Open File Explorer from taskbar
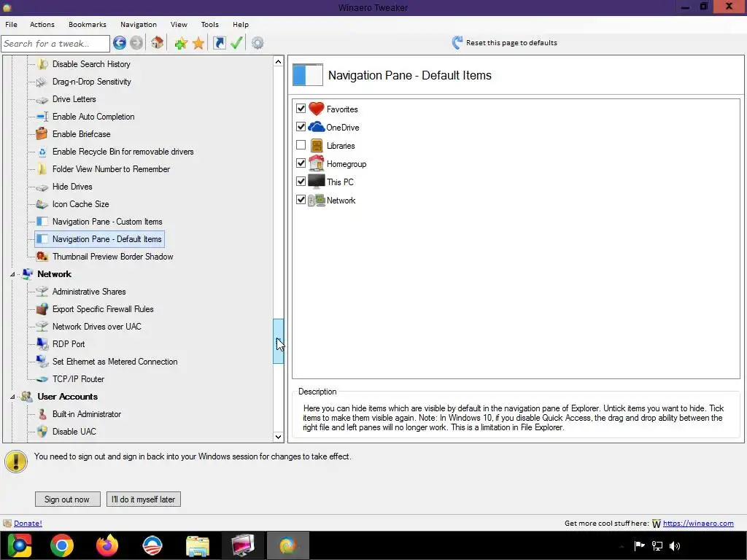This screenshot has width=747, height=560. [197, 545]
